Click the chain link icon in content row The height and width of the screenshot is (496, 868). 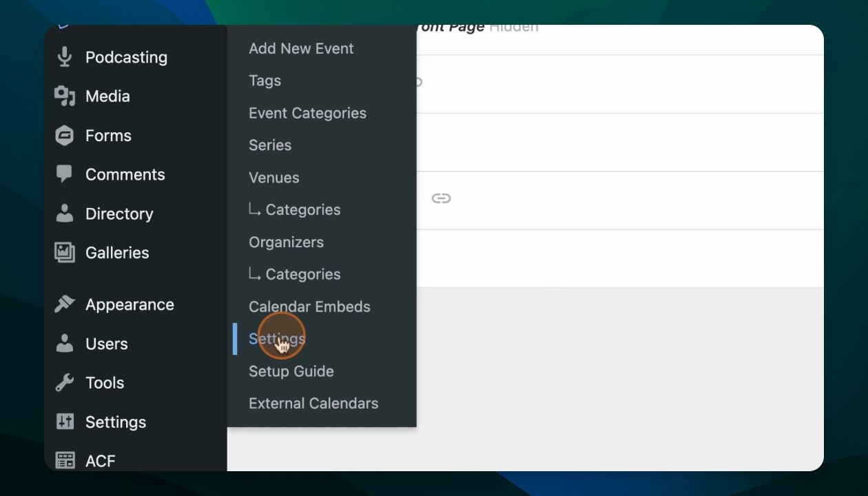441,199
